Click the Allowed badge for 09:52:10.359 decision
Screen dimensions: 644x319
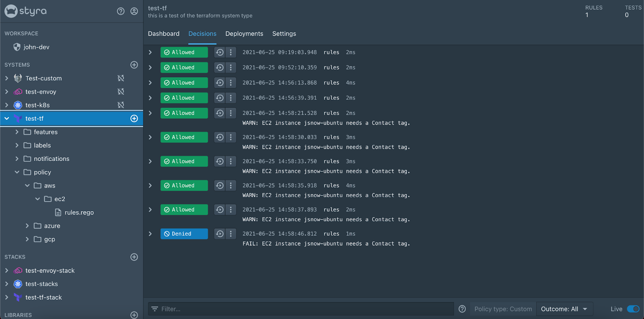coord(184,68)
